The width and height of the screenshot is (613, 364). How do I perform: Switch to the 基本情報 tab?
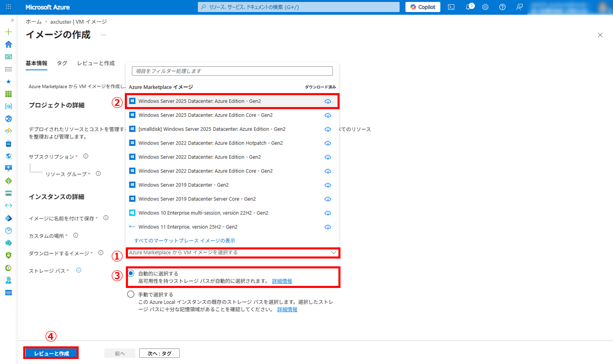click(x=36, y=63)
